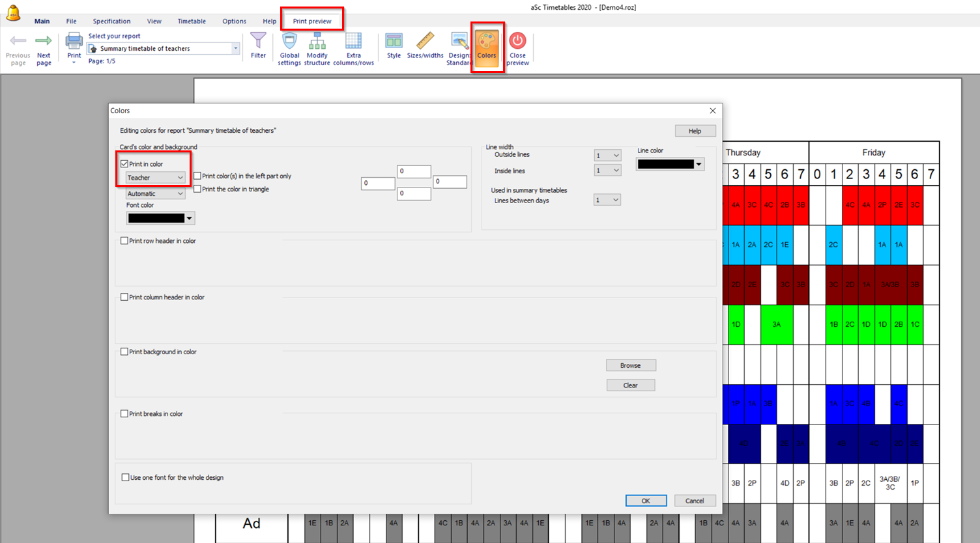Click the Print icon in toolbar
980x543 pixels.
[74, 43]
